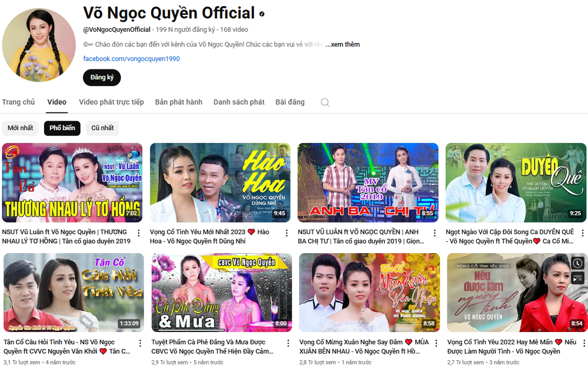Screen dimensions: 588x372
Task: Click the Đăng ký subscribe button
Action: [x=102, y=77]
